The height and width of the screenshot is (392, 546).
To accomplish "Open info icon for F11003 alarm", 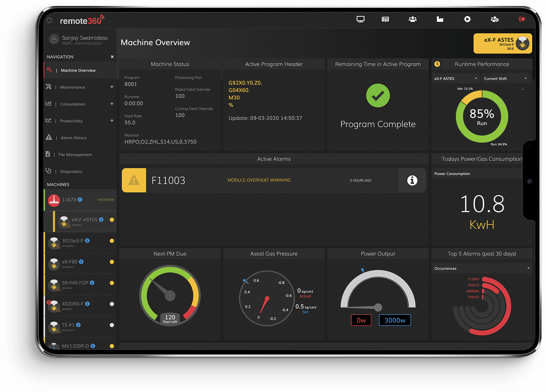I will pyautogui.click(x=412, y=180).
